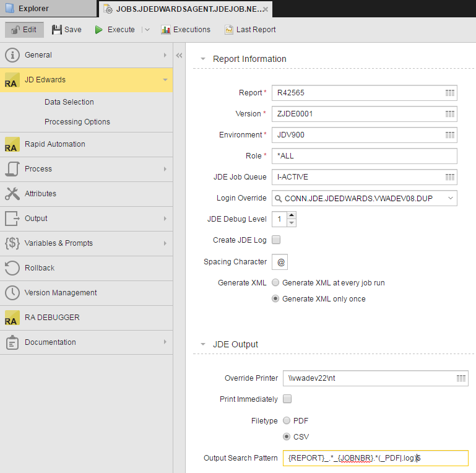This screenshot has height=473, width=476.
Task: Decrease the JDE Debug Level stepper
Action: pyautogui.click(x=292, y=223)
